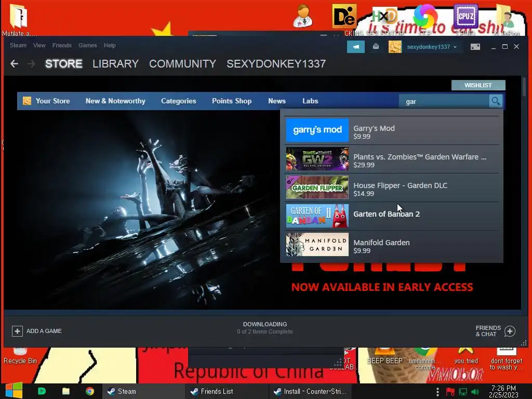Open the envelope notifications icon
The image size is (532, 399).
point(376,47)
